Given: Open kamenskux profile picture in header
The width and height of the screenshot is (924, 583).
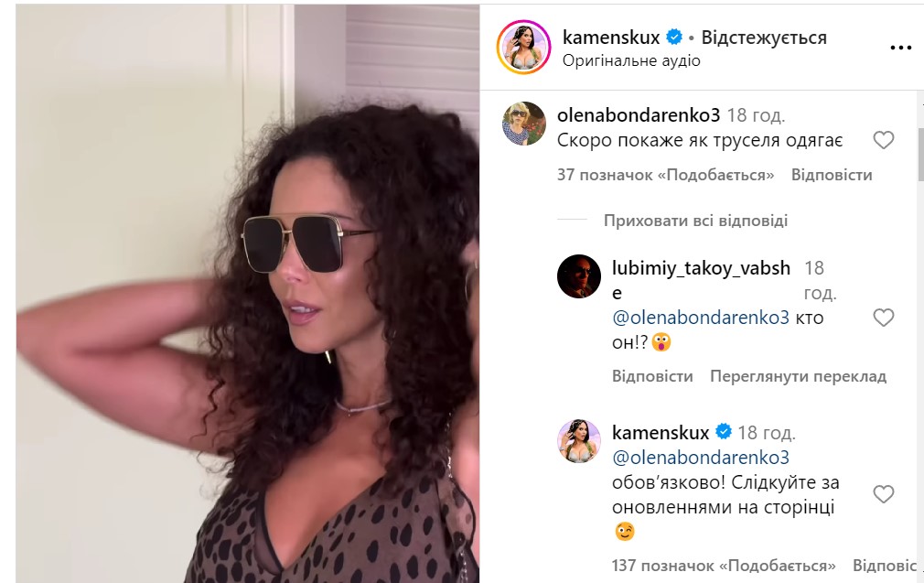Looking at the screenshot, I should (523, 48).
